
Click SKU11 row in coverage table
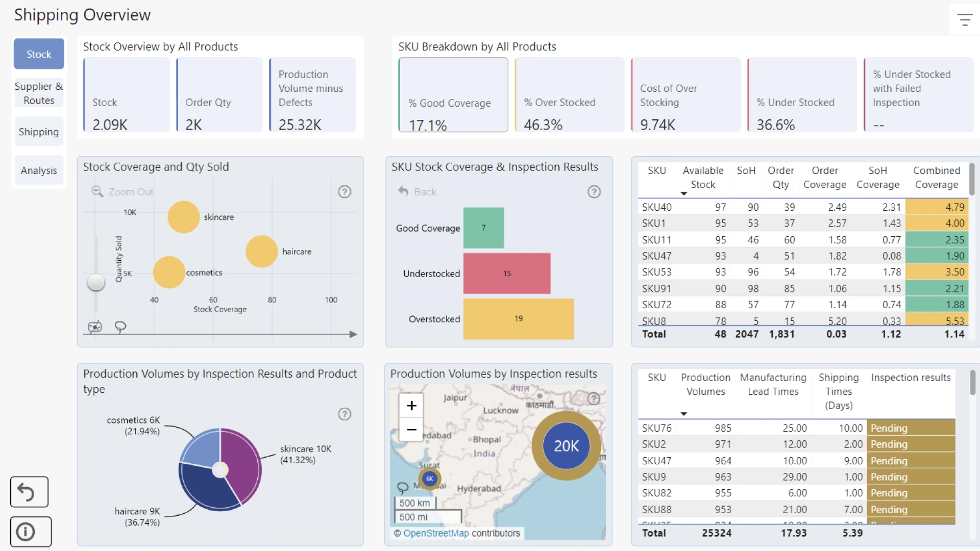coord(802,240)
